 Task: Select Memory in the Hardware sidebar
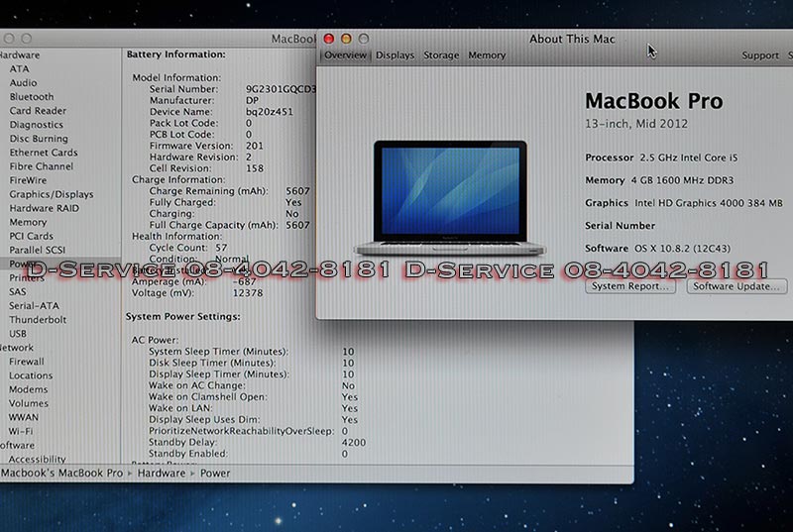coord(28,222)
